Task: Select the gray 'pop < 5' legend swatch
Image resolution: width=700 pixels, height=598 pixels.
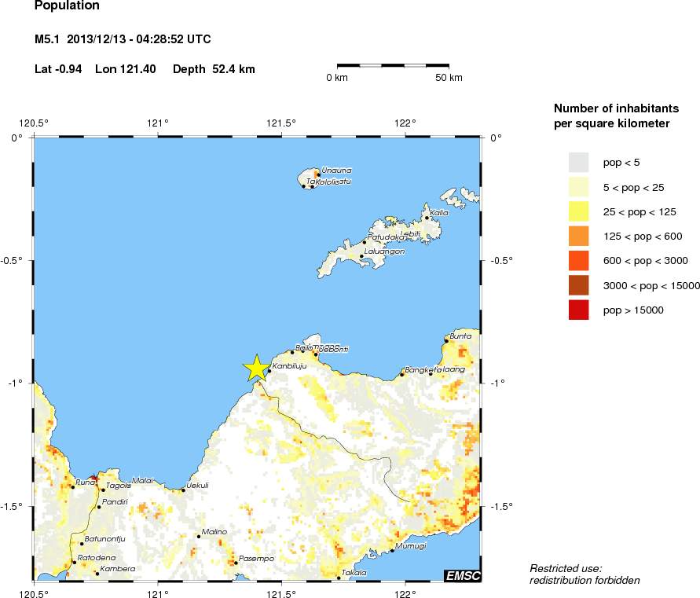Action: point(578,162)
